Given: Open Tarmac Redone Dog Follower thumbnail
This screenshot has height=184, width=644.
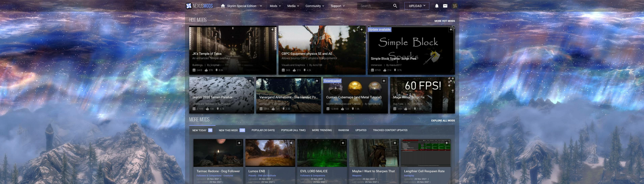Looking at the screenshot, I should point(218,153).
